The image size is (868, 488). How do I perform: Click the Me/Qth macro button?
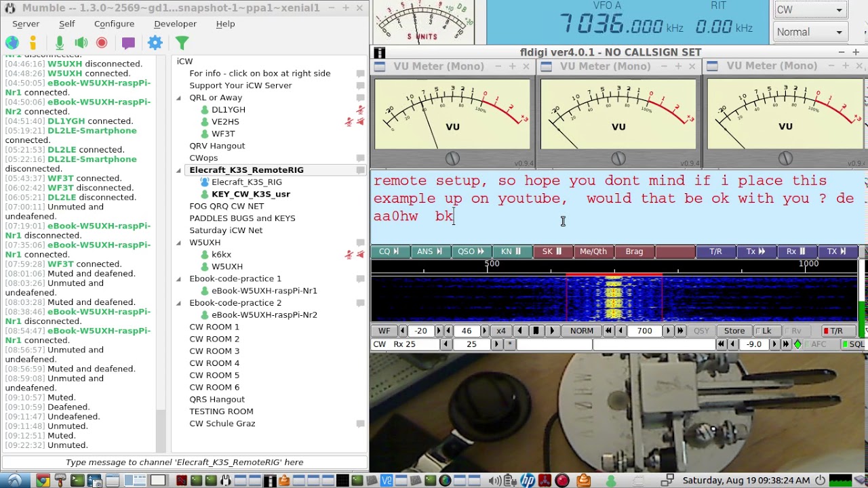click(593, 251)
